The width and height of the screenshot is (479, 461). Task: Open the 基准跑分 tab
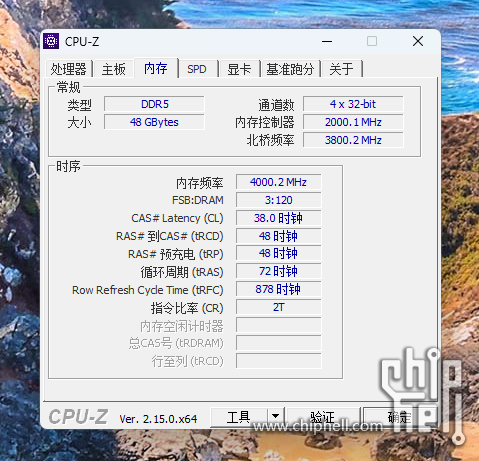[x=290, y=69]
